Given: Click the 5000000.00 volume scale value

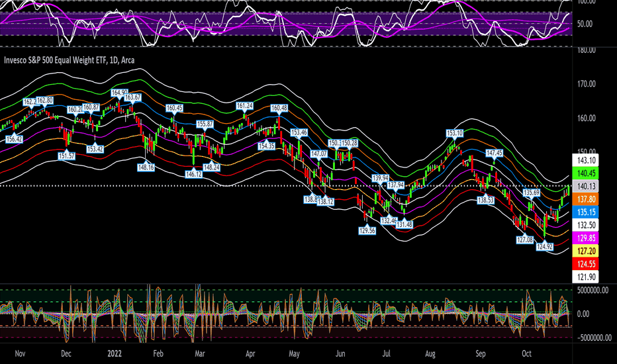Looking at the screenshot, I should [x=593, y=291].
